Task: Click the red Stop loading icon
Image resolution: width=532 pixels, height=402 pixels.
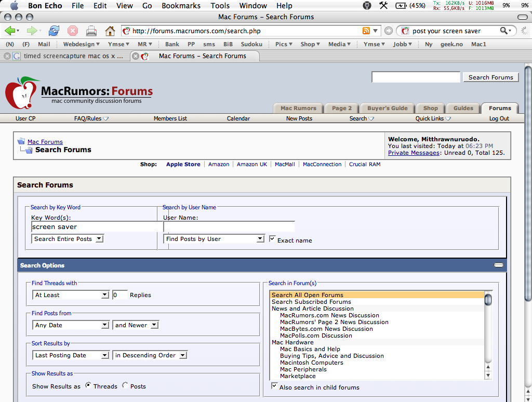Action: (72, 31)
